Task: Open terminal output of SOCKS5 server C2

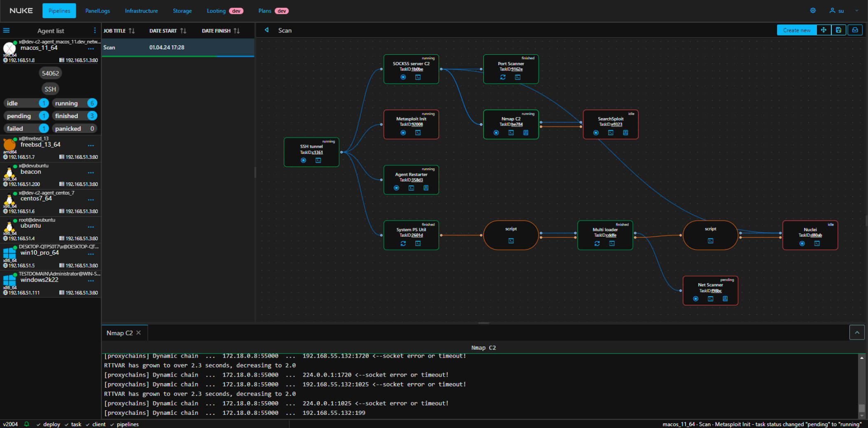Action: [418, 77]
